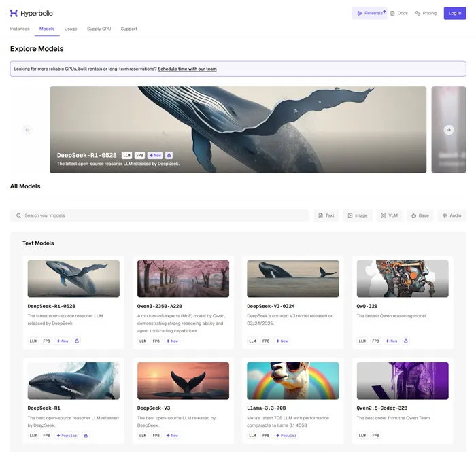Click the DeepSeek-V3 title
The width and height of the screenshot is (476, 452).
154,408
